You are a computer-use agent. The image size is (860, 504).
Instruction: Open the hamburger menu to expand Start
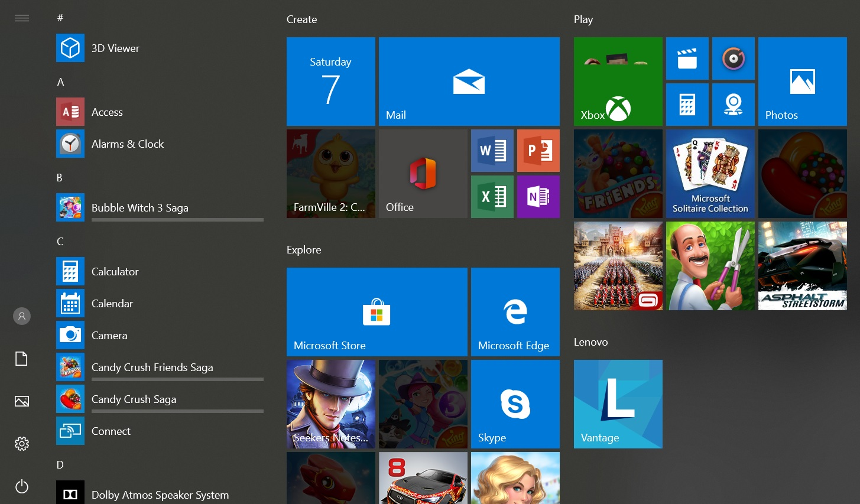point(22,18)
